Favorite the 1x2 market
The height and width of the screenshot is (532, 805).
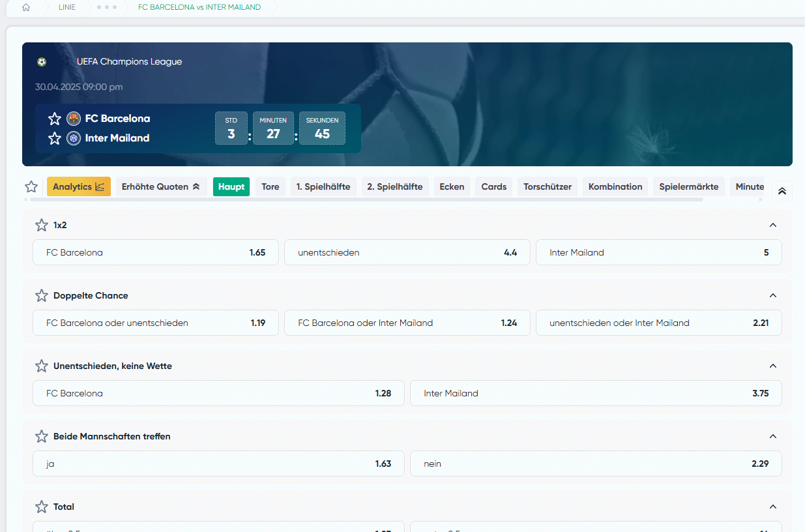(42, 225)
